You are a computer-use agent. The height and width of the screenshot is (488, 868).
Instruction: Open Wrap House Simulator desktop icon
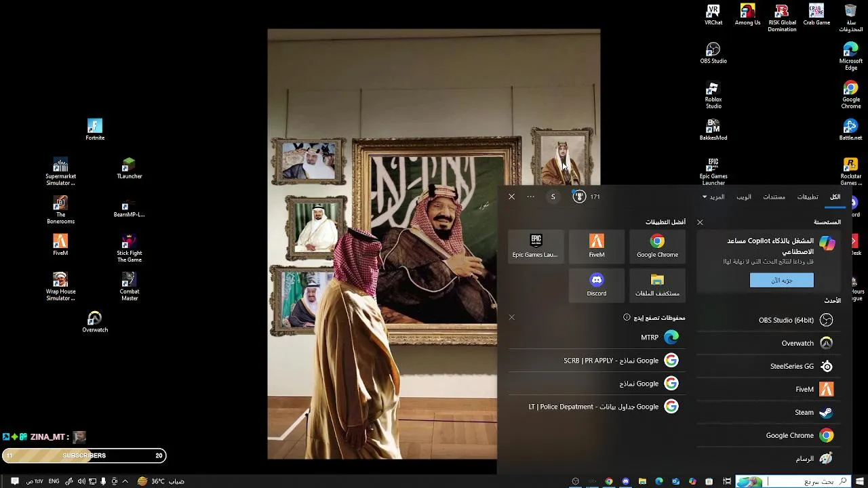(x=60, y=287)
